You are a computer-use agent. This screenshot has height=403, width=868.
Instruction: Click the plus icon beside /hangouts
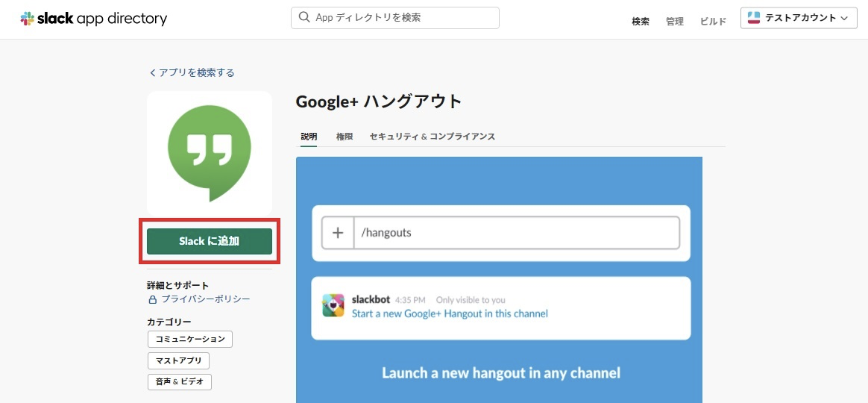[338, 233]
